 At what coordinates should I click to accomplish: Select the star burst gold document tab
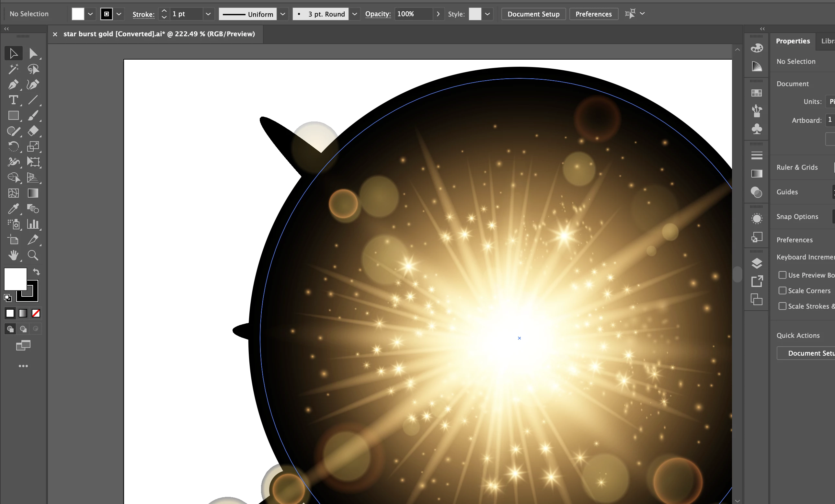coord(159,34)
